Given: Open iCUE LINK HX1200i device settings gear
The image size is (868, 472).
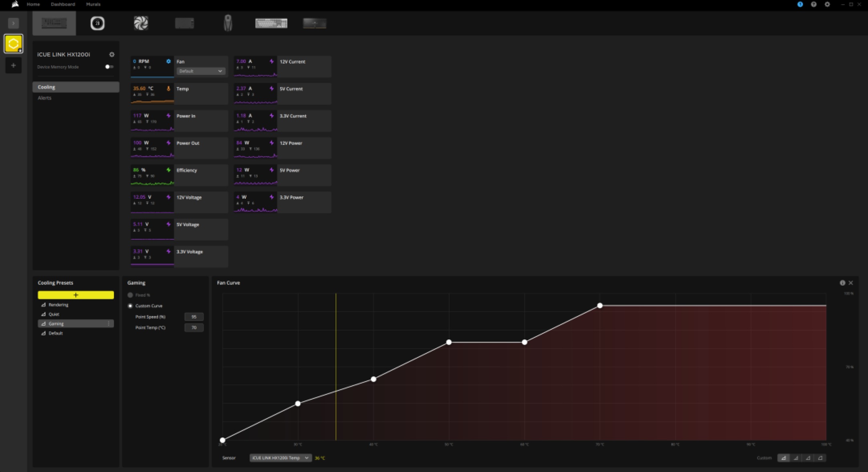Looking at the screenshot, I should (x=112, y=54).
